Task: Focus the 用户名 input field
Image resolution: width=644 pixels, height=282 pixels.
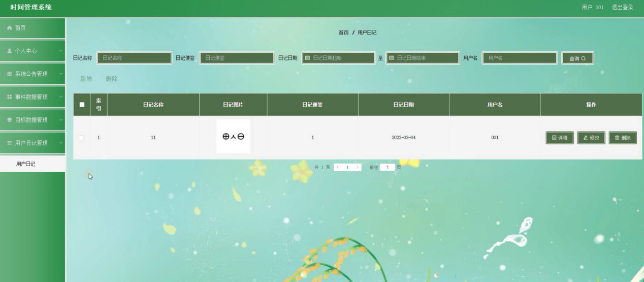Action: (x=520, y=58)
